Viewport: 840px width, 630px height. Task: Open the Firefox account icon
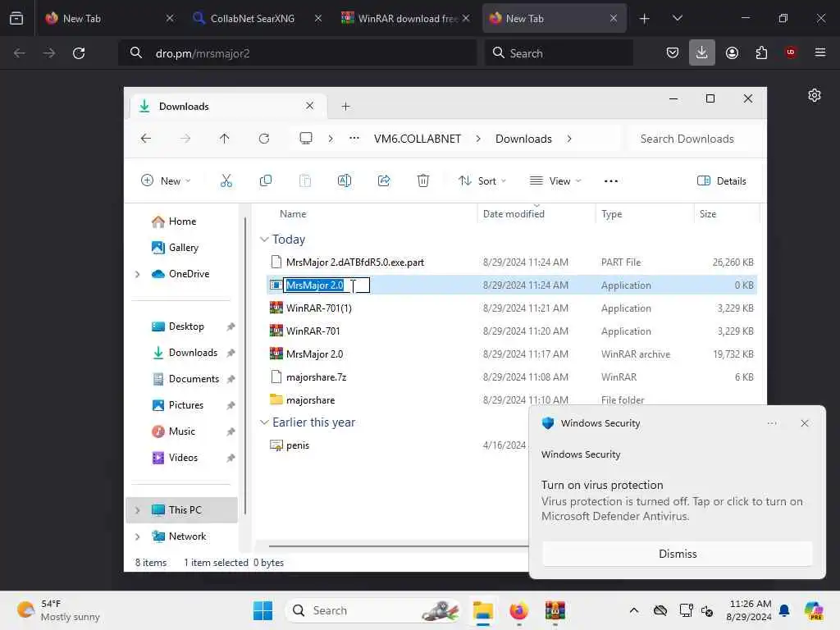point(732,52)
